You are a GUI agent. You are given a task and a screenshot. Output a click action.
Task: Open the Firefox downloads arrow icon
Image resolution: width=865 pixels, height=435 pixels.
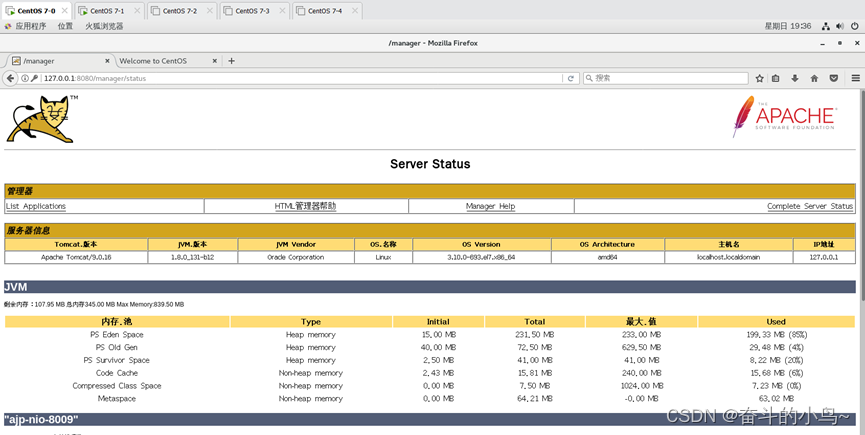[x=795, y=78]
